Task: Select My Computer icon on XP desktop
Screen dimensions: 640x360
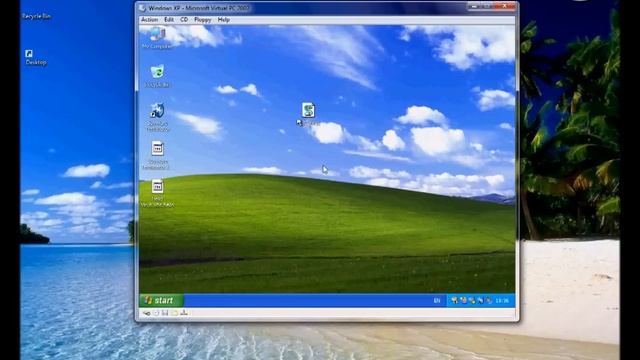Action: point(157,38)
